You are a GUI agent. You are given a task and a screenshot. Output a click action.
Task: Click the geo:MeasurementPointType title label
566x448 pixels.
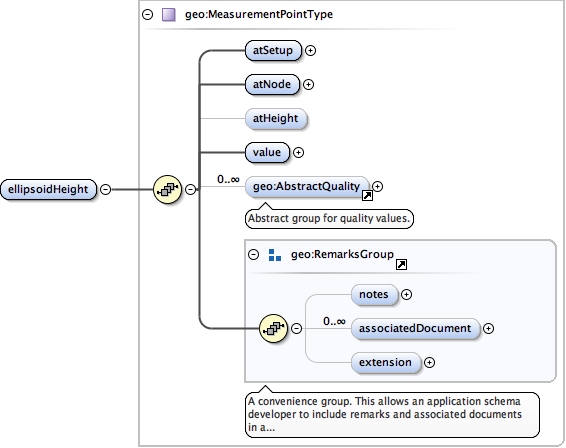[x=259, y=14]
